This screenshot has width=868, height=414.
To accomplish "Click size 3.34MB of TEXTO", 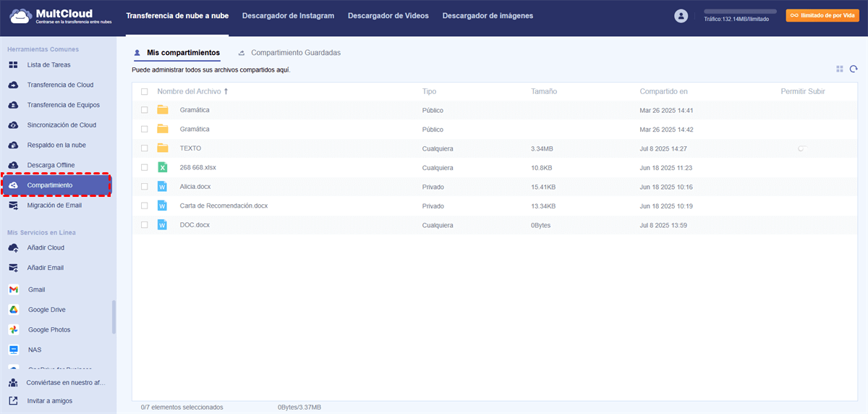I will 542,148.
